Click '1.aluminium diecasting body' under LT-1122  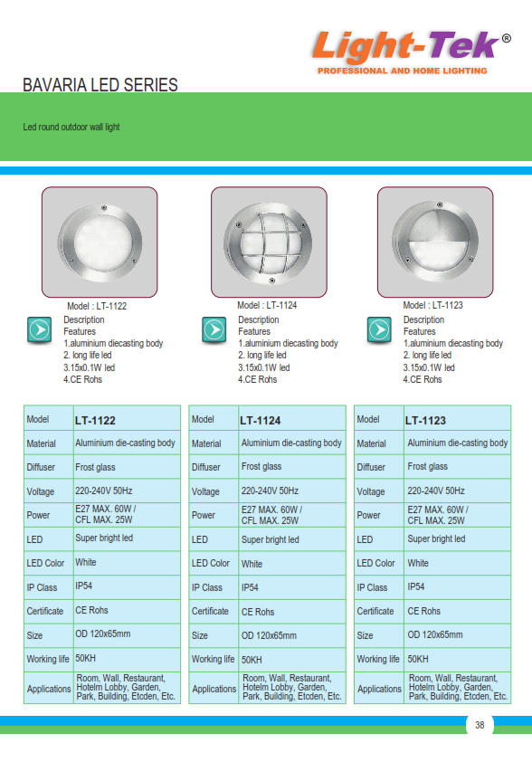coord(113,343)
